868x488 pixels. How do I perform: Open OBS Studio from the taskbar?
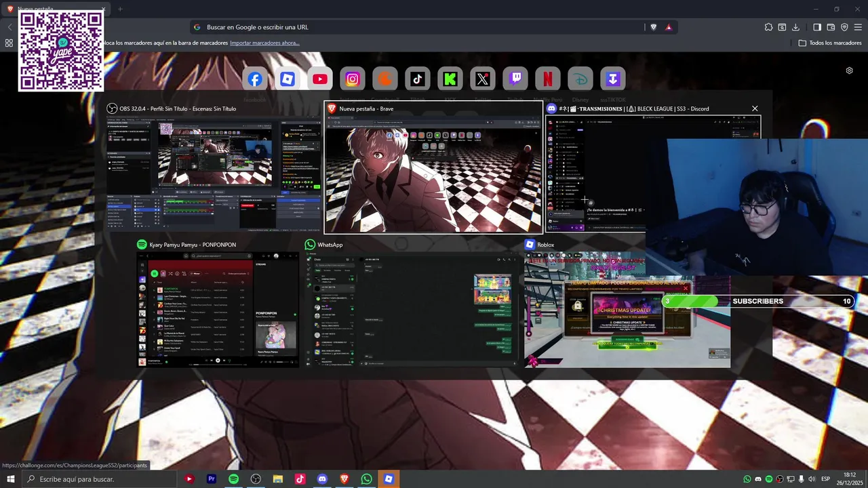pyautogui.click(x=256, y=479)
